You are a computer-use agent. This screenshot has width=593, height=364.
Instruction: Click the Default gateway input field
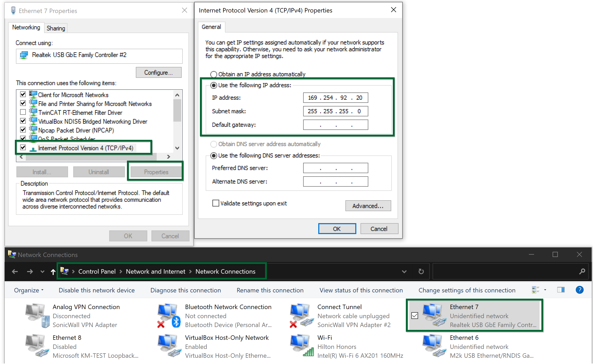click(x=335, y=125)
